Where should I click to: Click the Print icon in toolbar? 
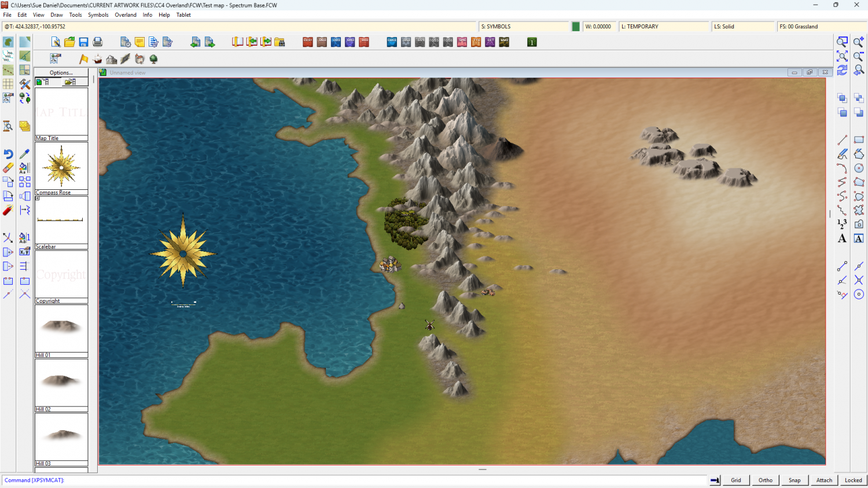pos(98,42)
